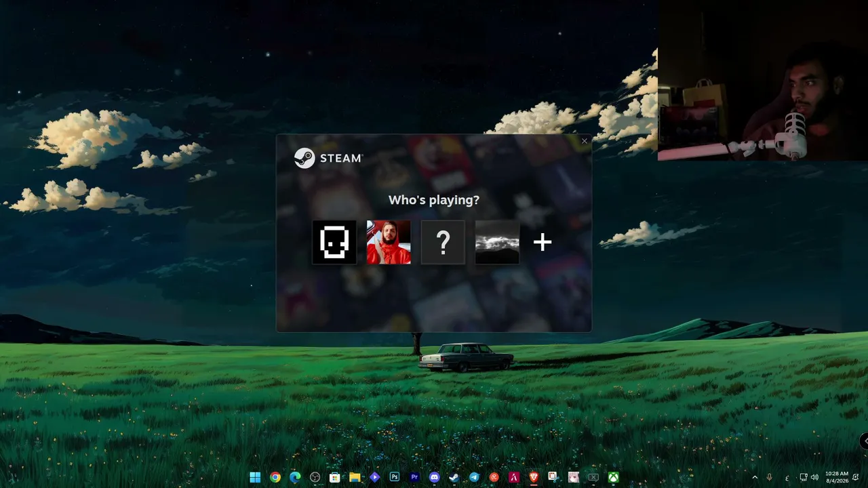
Task: Close the Steam account picker dialog
Action: pyautogui.click(x=585, y=141)
